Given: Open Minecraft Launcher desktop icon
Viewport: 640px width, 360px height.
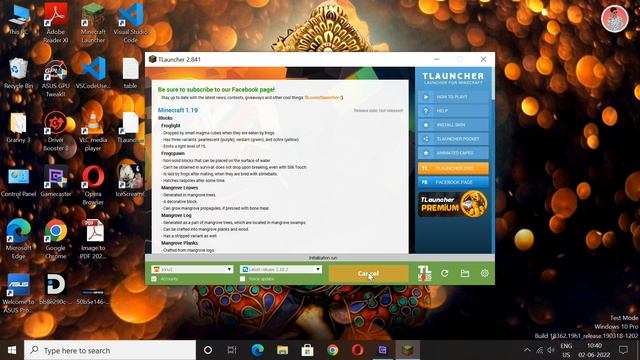Looking at the screenshot, I should pos(93,22).
